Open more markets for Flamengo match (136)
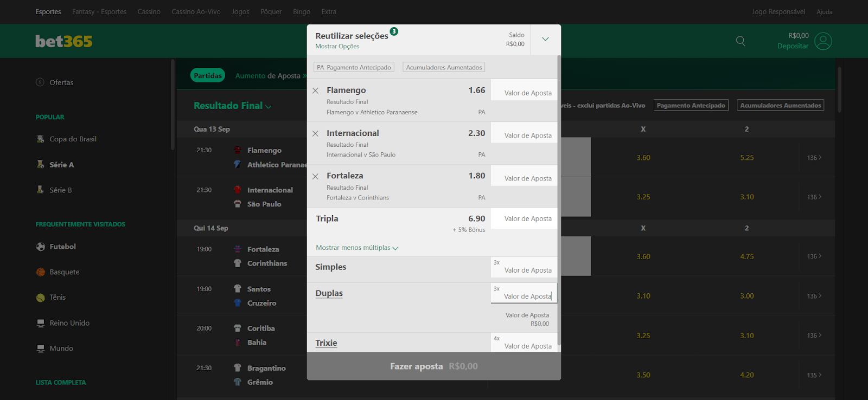The width and height of the screenshot is (868, 400). click(814, 158)
